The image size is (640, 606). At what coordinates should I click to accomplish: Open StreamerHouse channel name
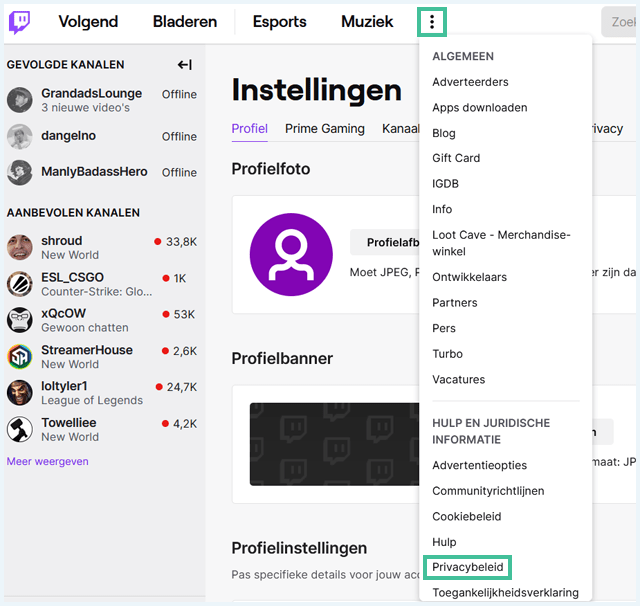coord(87,350)
